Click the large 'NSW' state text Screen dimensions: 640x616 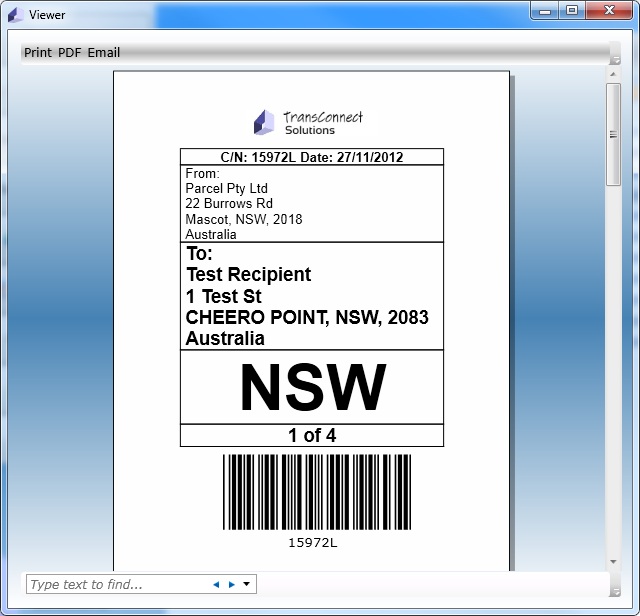(x=313, y=387)
